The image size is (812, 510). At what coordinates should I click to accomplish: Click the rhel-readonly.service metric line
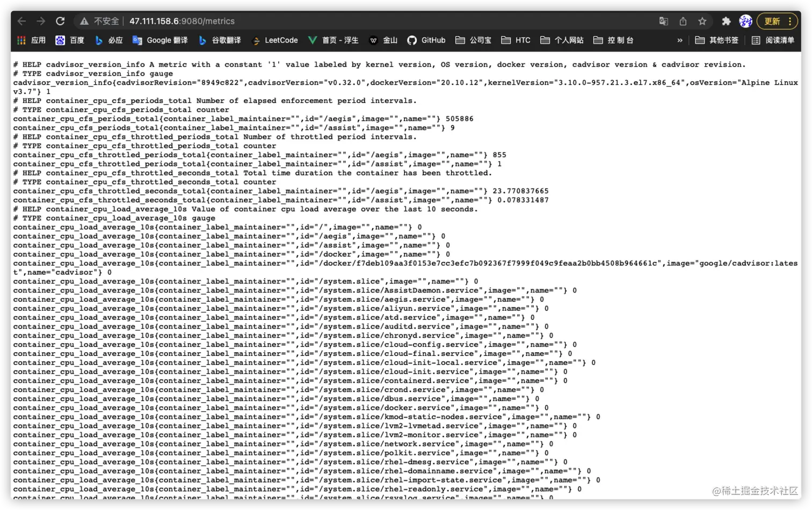pyautogui.click(x=298, y=490)
